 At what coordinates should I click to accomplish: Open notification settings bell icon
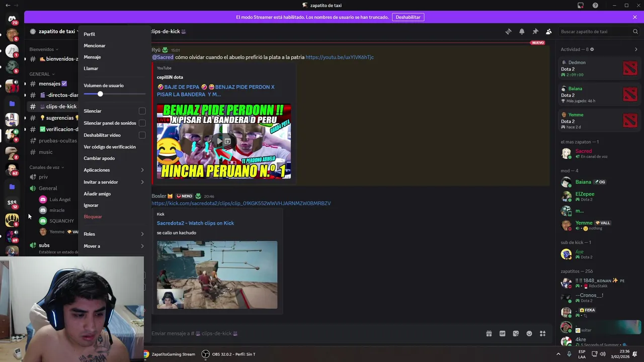[522, 31]
